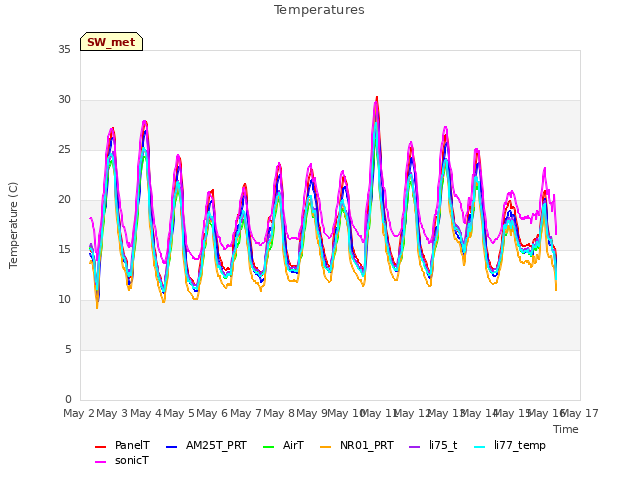The height and width of the screenshot is (480, 640).
Task: Click the 10 y-axis tick label
Action: (x=64, y=300)
